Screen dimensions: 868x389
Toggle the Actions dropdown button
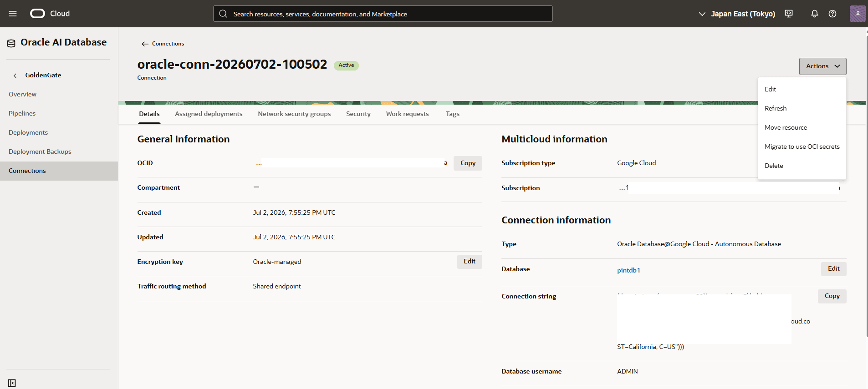click(822, 66)
